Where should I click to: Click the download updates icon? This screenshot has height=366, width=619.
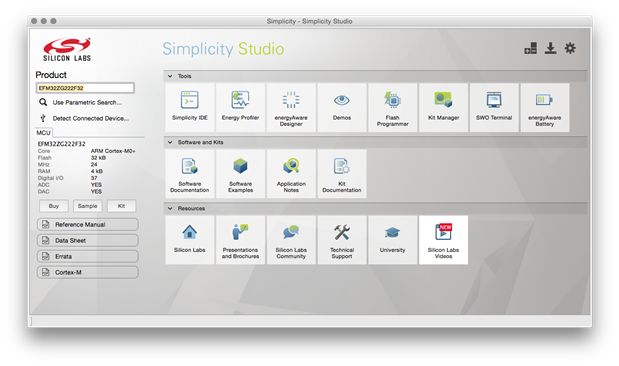[x=550, y=48]
